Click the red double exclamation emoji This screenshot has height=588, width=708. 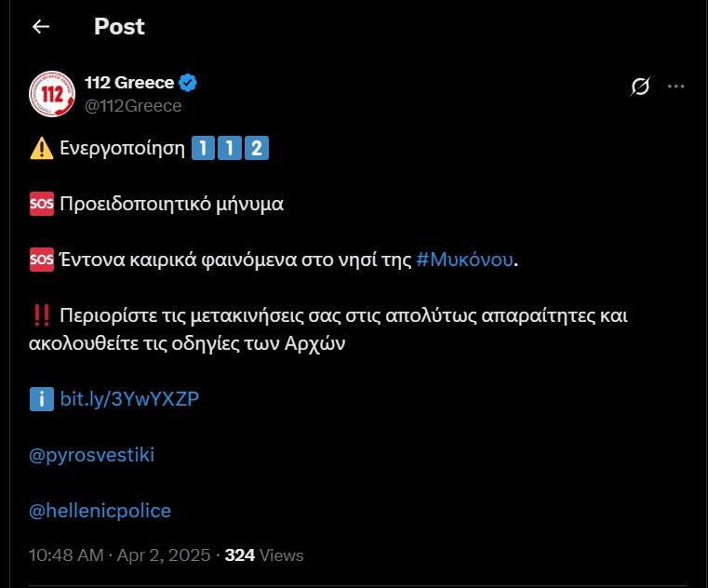(x=42, y=315)
